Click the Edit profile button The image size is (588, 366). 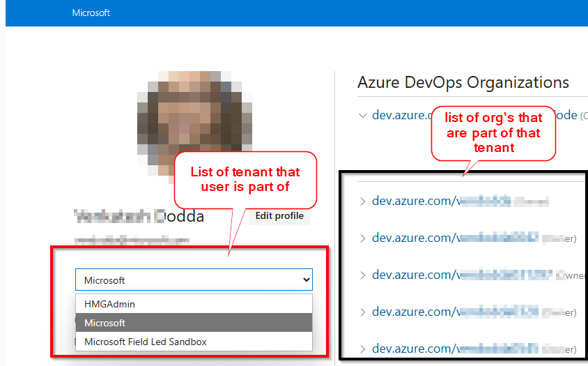pyautogui.click(x=279, y=216)
